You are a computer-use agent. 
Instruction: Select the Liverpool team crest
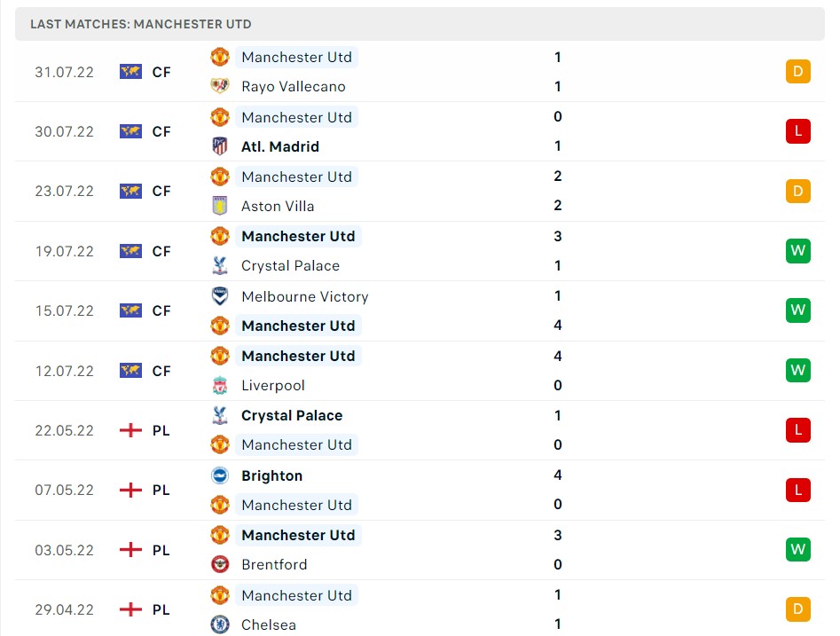(x=219, y=385)
